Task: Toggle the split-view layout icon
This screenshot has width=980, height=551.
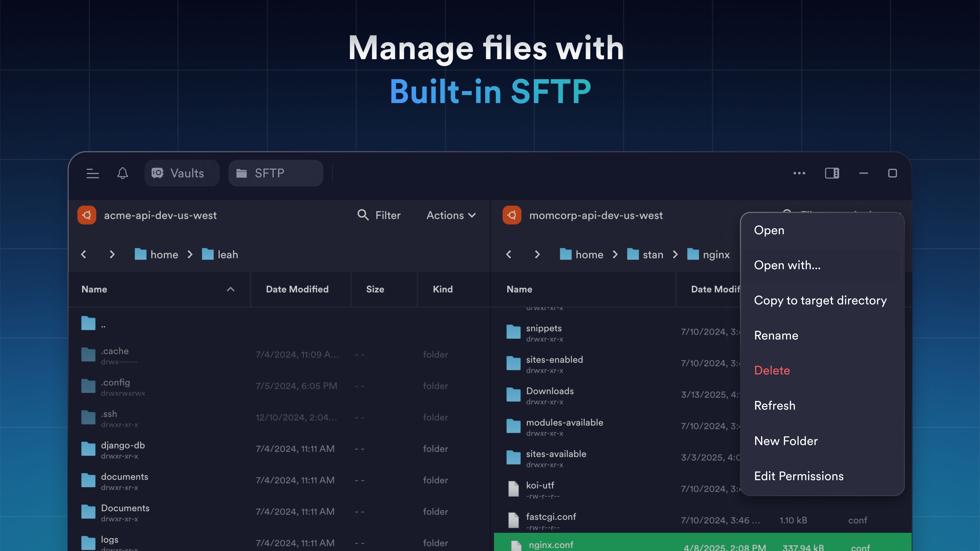Action: click(x=832, y=173)
